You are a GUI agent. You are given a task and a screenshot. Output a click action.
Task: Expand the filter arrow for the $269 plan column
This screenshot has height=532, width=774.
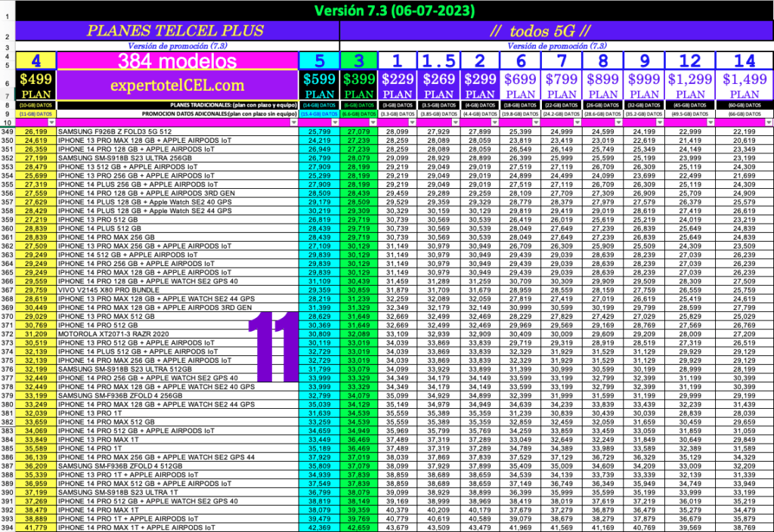point(455,122)
